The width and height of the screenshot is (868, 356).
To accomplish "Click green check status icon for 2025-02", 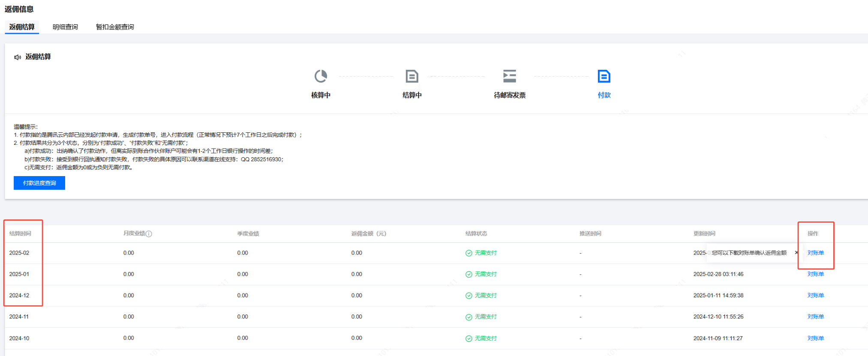I will coord(469,253).
